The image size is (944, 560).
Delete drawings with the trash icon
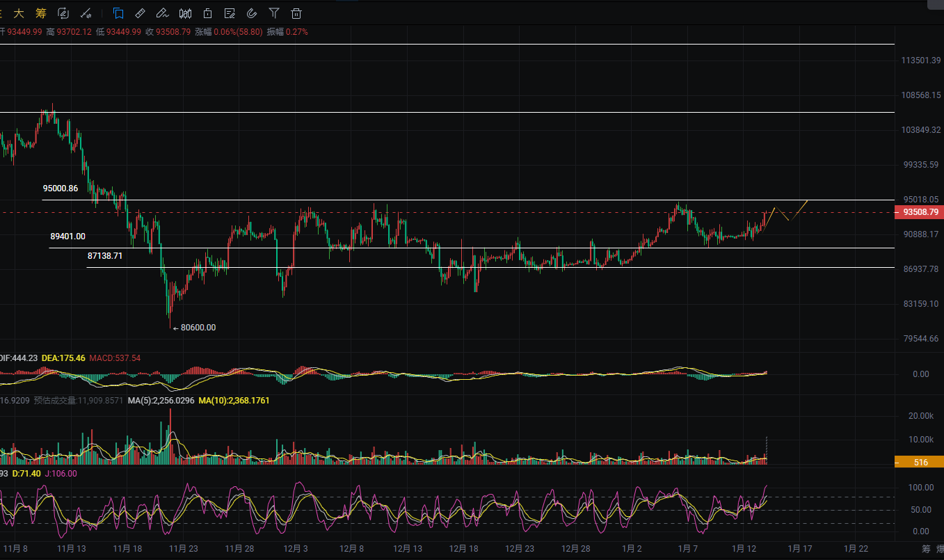point(296,13)
